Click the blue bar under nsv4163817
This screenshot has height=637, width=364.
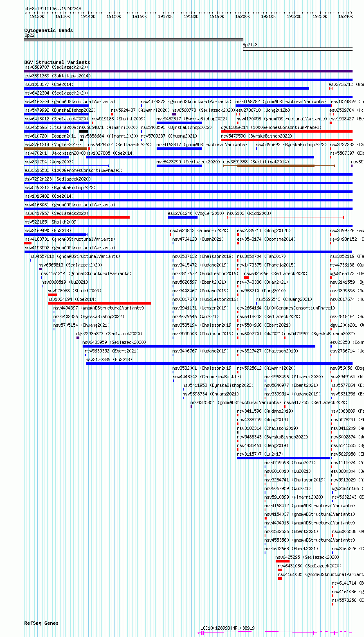179,149
